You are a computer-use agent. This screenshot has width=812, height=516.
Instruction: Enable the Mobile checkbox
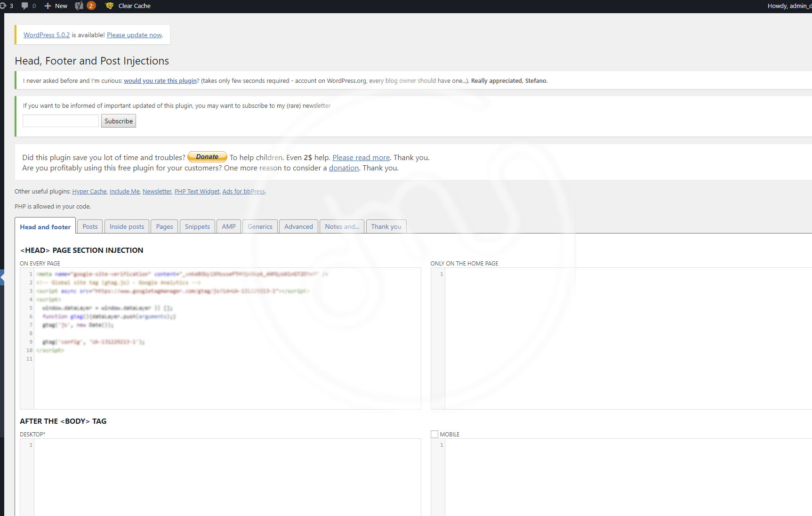[434, 434]
